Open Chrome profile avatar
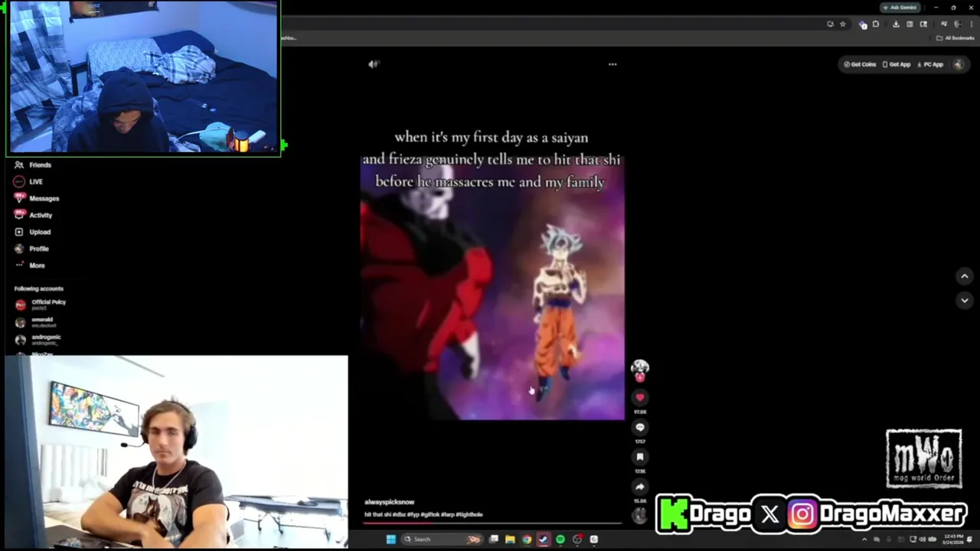Viewport: 980px width, 551px height. tap(957, 24)
